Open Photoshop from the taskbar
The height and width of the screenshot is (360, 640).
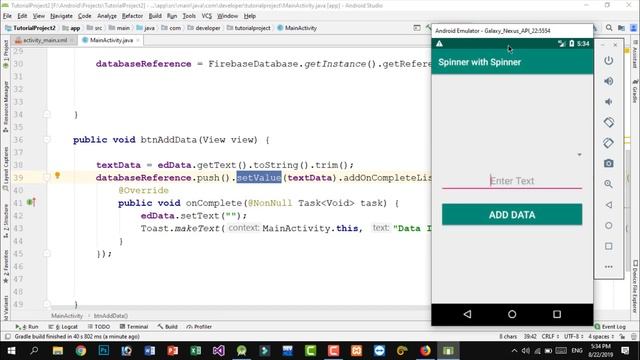(x=104, y=351)
